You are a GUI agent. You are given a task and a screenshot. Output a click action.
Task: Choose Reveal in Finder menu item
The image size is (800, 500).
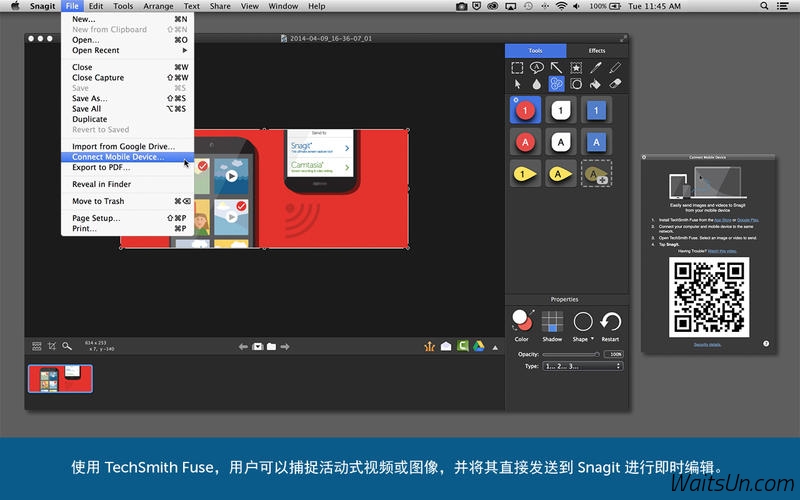(128, 184)
